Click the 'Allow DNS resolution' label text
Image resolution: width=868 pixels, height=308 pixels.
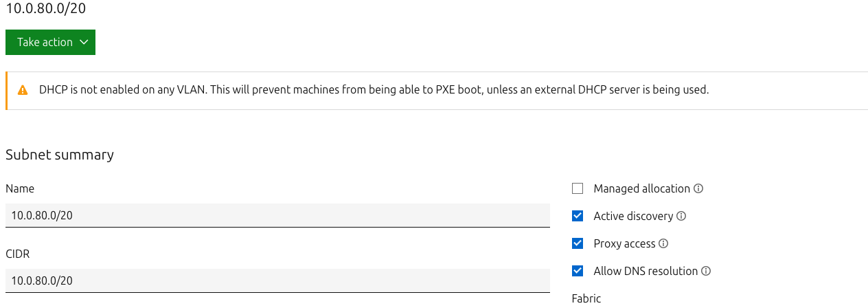pos(646,271)
